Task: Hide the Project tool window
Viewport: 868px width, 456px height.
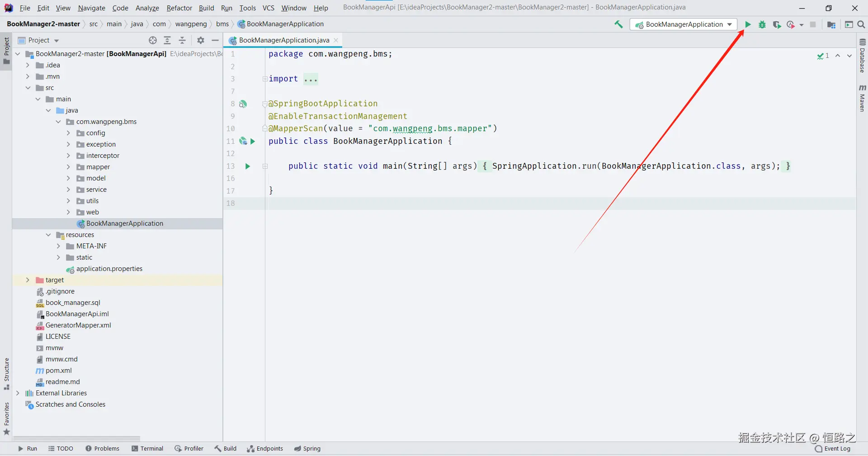Action: click(x=215, y=40)
